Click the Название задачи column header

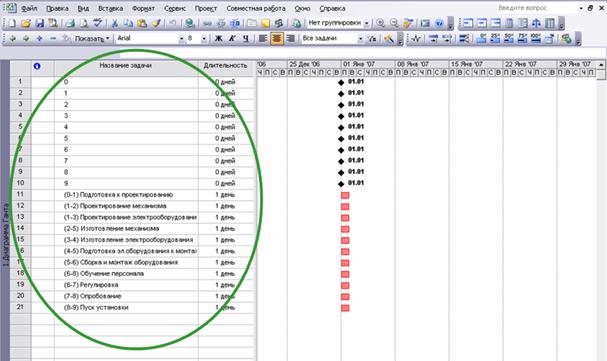(x=126, y=66)
